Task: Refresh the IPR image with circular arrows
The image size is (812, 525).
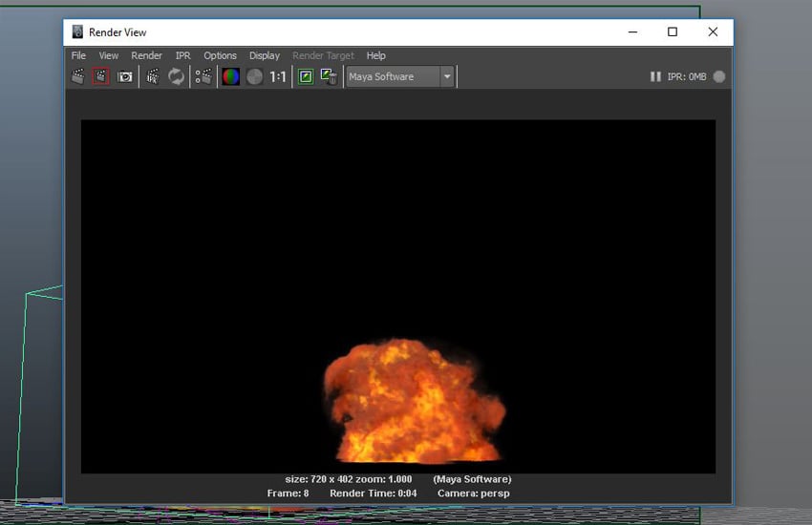Action: (177, 76)
